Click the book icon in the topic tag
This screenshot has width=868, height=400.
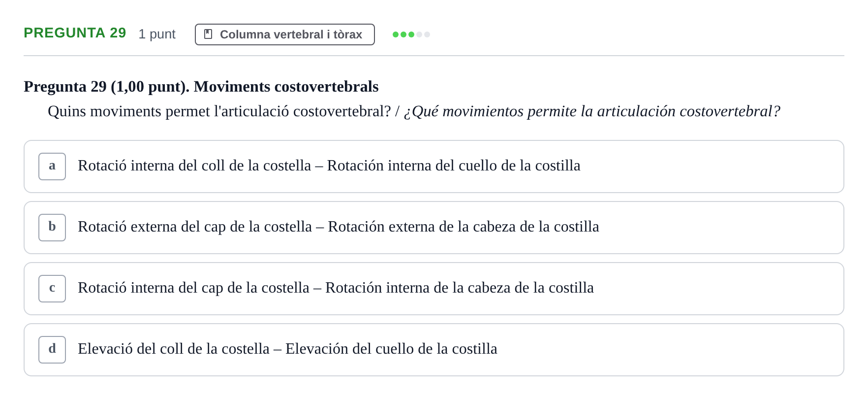tap(208, 34)
